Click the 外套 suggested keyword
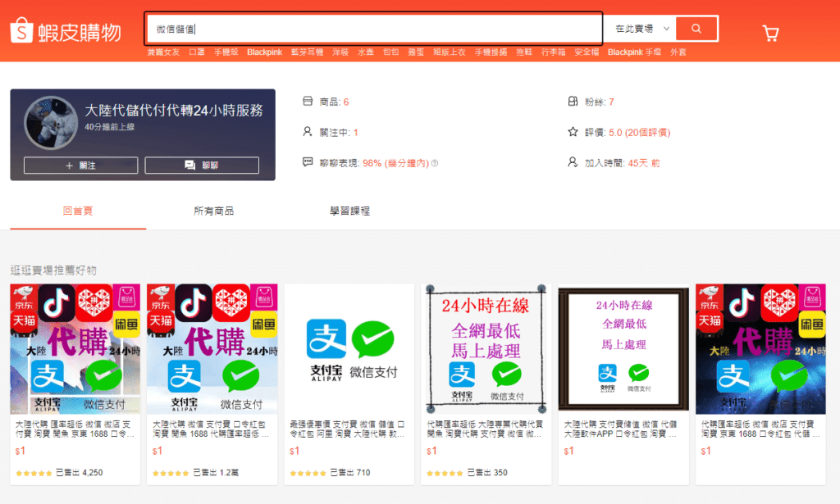The width and height of the screenshot is (840, 504). 678,52
